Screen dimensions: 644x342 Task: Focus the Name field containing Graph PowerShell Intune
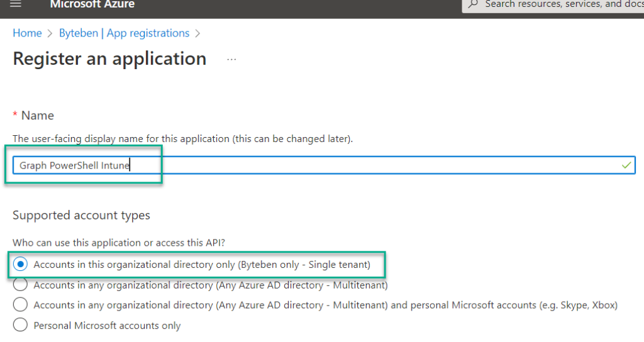[x=324, y=165]
